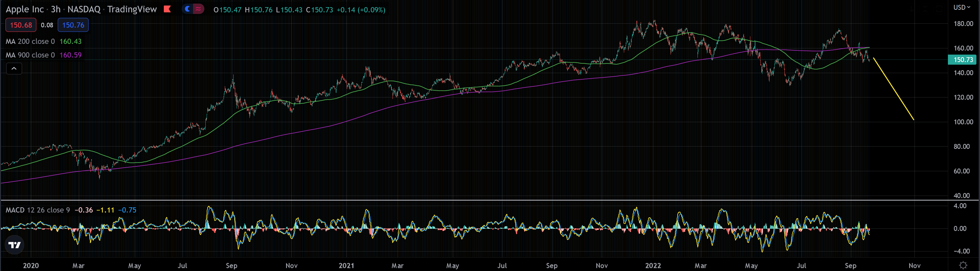Click the MACD value −1.11 in yellow
Viewport: 980px width, 271px height.
pos(105,210)
